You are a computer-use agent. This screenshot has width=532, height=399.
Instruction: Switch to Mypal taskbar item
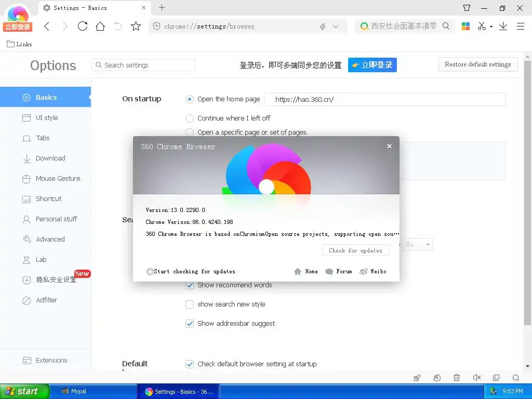pyautogui.click(x=94, y=391)
